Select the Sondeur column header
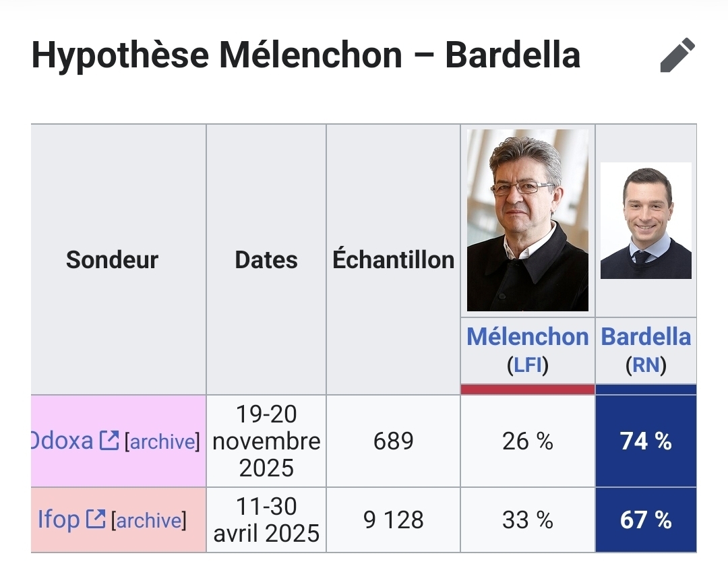Image resolution: width=728 pixels, height=566 pixels. (x=112, y=259)
